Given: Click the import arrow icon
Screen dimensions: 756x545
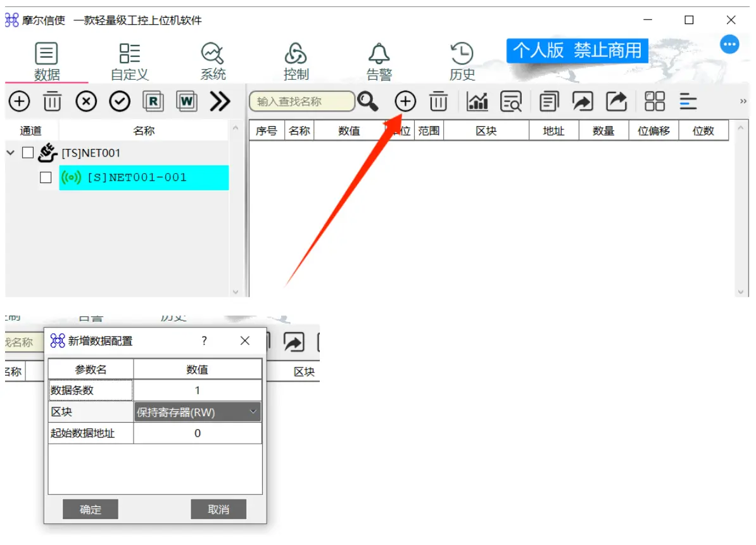Looking at the screenshot, I should pyautogui.click(x=583, y=101).
